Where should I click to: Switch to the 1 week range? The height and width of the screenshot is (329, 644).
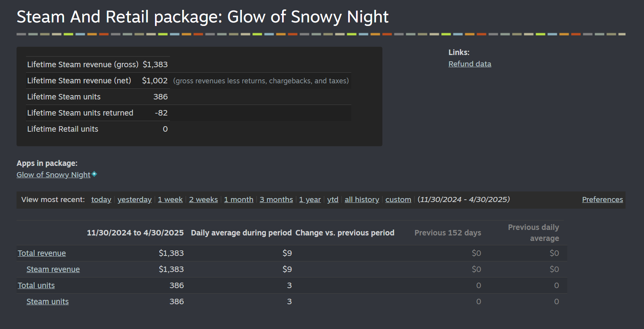pos(170,200)
